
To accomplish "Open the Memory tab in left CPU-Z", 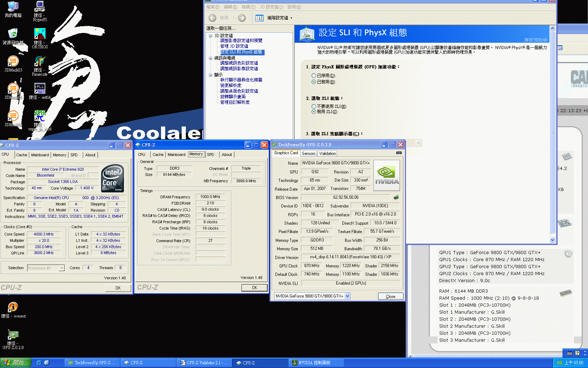I will pyautogui.click(x=59, y=155).
